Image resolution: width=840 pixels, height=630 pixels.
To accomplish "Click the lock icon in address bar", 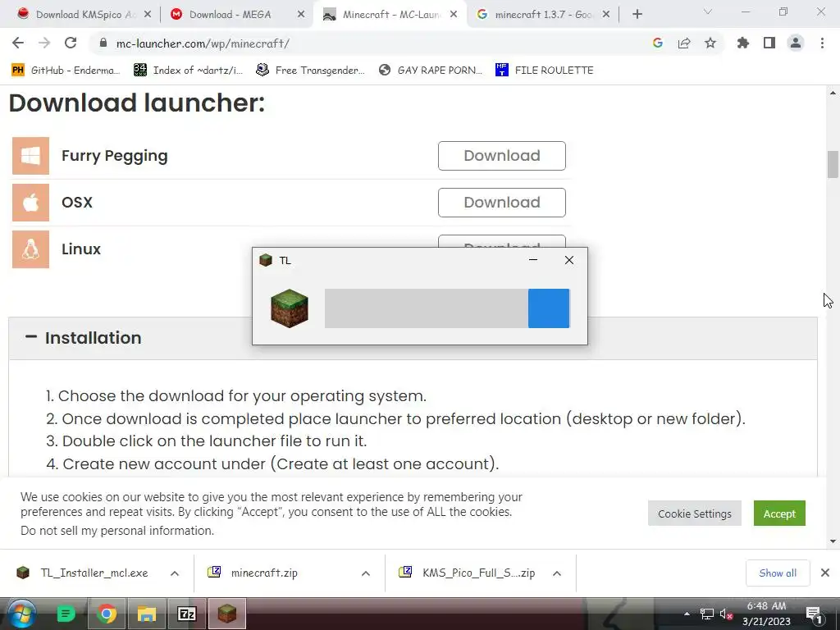I will click(x=103, y=43).
